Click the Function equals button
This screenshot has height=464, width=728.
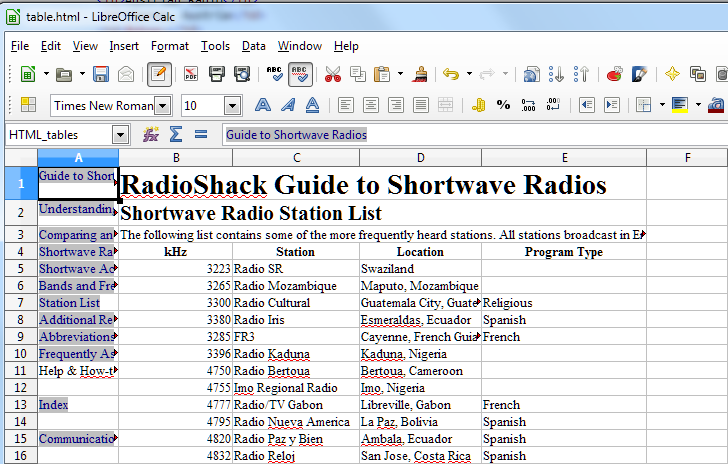[x=201, y=135]
